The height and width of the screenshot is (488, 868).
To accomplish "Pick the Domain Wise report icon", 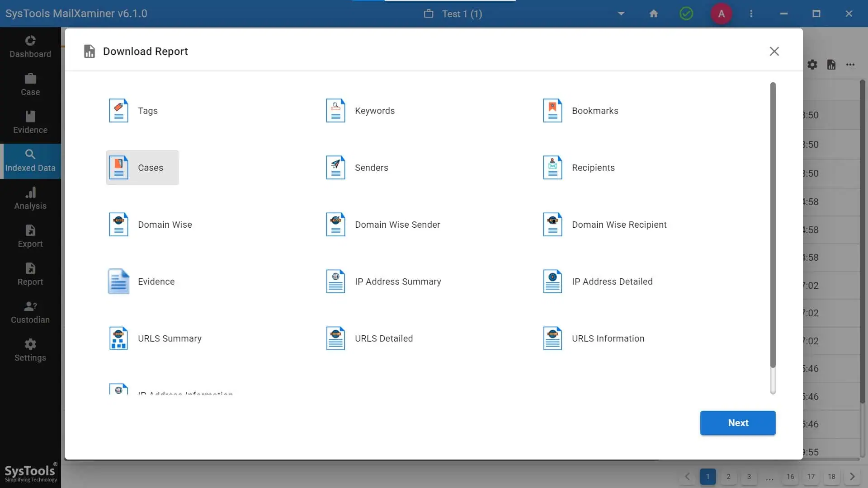I will (118, 224).
